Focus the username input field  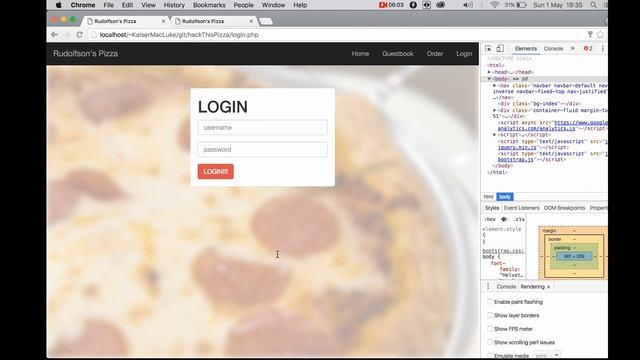pyautogui.click(x=262, y=127)
